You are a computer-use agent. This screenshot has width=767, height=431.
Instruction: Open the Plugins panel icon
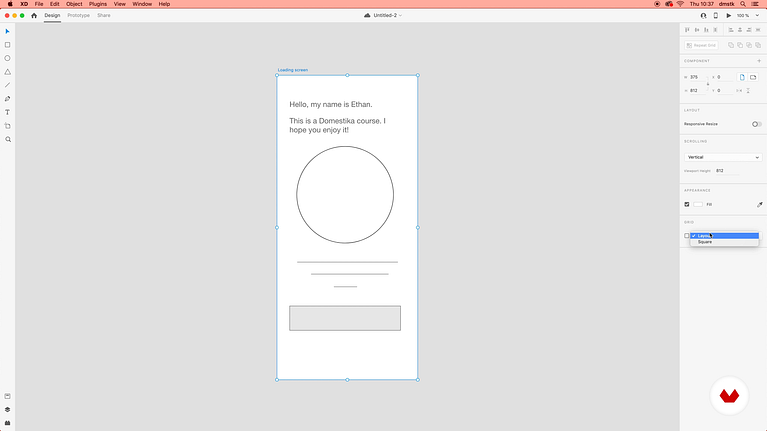coord(7,423)
